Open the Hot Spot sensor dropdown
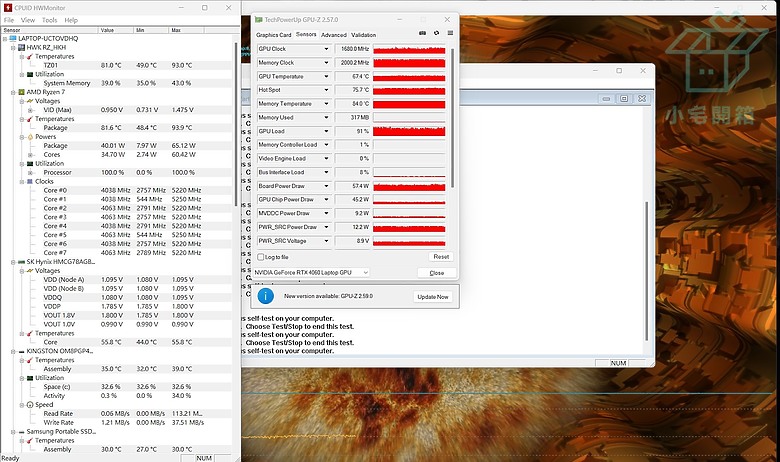The image size is (780, 462). click(x=326, y=90)
